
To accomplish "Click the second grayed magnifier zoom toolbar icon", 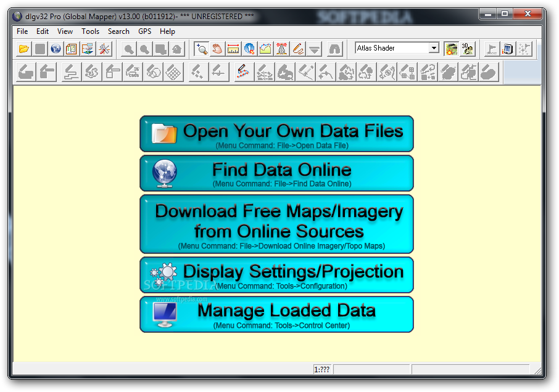I will 144,49.
